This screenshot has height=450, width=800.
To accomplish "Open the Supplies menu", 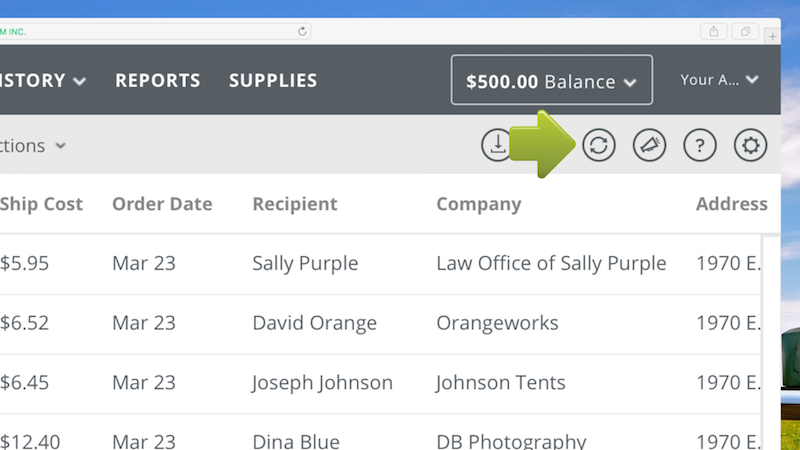I will pyautogui.click(x=273, y=81).
